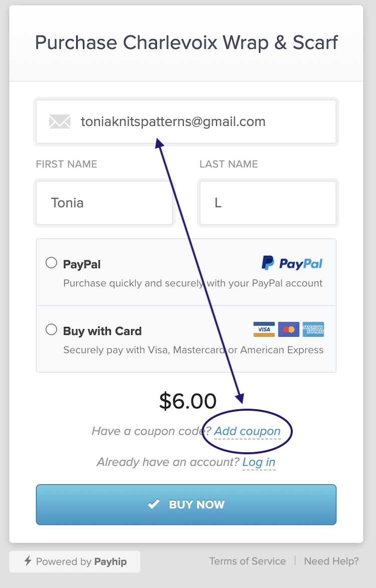
Task: Click the Visa card icon
Action: (x=264, y=329)
